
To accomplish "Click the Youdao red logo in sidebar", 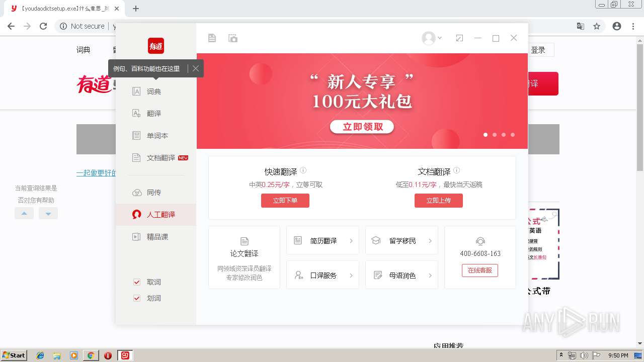I will (156, 46).
